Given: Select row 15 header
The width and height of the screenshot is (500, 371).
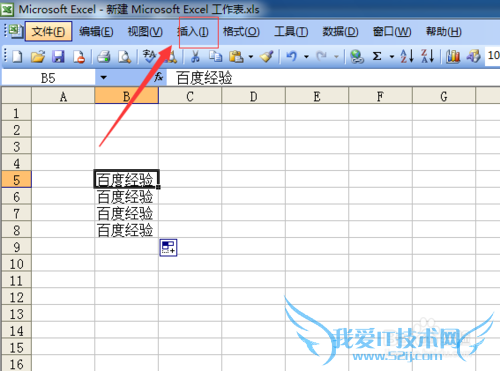Looking at the screenshot, I should point(16,347).
